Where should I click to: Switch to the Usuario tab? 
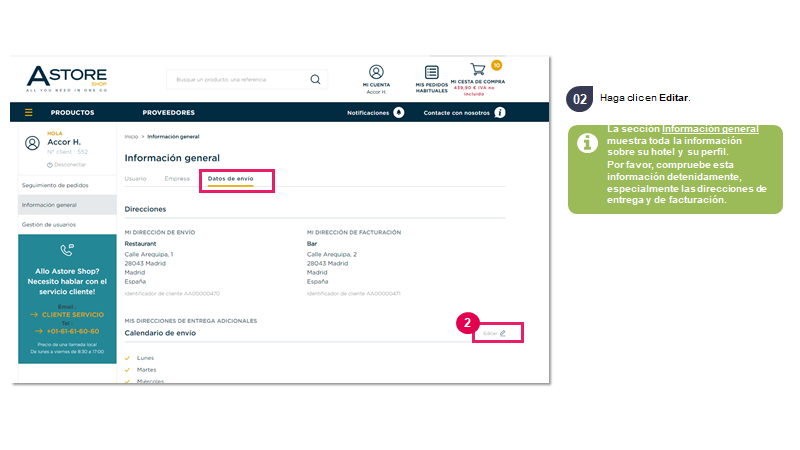[x=135, y=179]
